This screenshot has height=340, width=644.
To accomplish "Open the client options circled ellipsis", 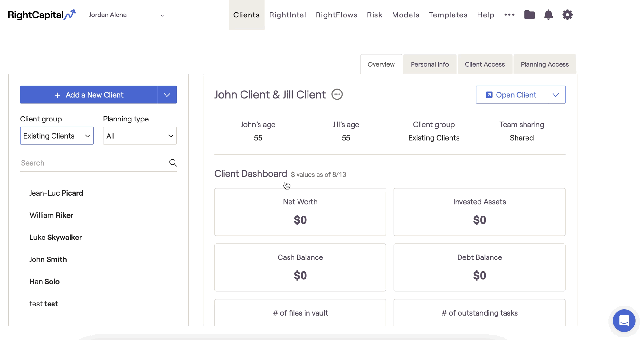I will 337,94.
